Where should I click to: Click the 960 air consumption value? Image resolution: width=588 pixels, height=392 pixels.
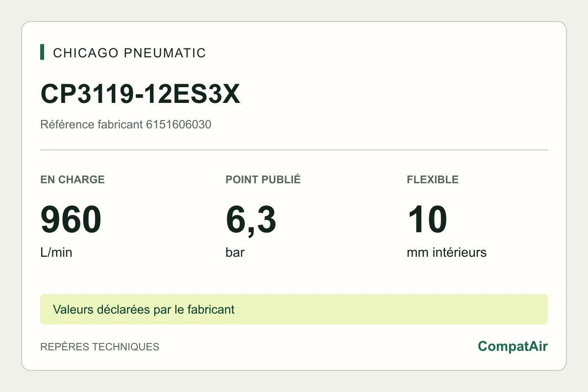pyautogui.click(x=71, y=220)
